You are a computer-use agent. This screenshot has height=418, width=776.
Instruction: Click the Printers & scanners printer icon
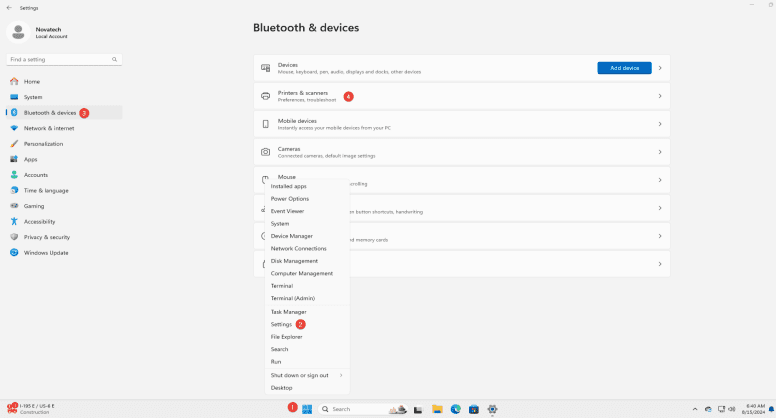[265, 96]
